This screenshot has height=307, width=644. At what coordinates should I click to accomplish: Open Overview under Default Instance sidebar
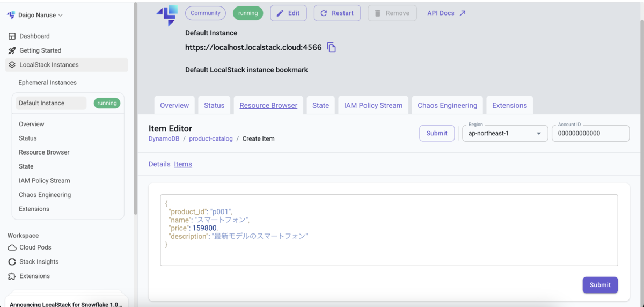point(32,124)
